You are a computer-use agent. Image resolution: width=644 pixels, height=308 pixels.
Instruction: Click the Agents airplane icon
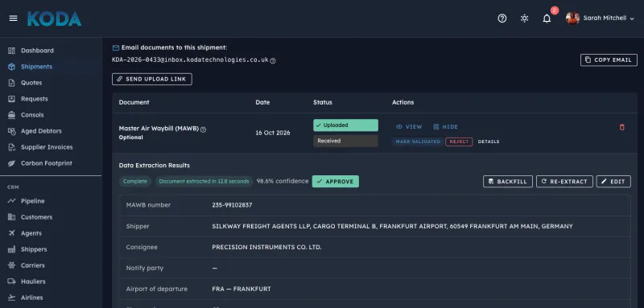point(11,233)
